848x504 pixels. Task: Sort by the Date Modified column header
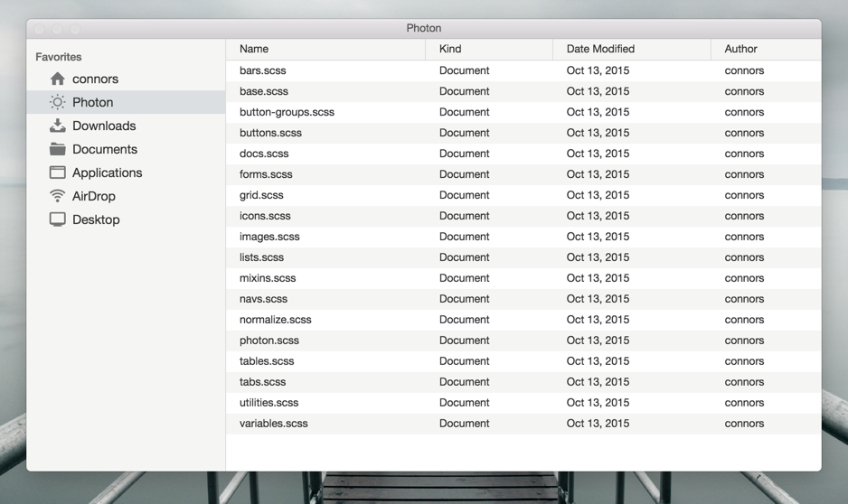point(632,49)
